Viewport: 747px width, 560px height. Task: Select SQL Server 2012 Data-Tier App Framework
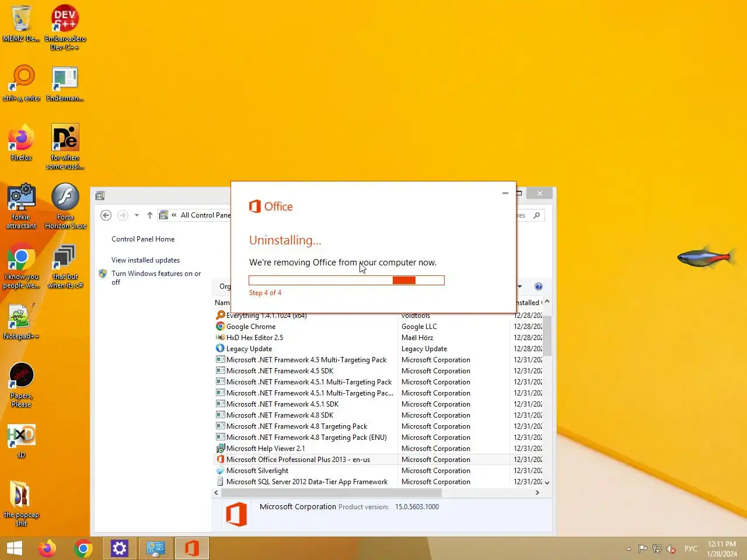[306, 482]
